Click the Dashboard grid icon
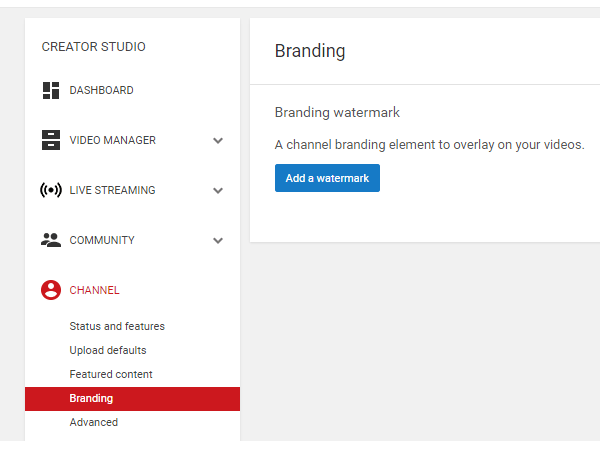The height and width of the screenshot is (460, 600). 51,91
